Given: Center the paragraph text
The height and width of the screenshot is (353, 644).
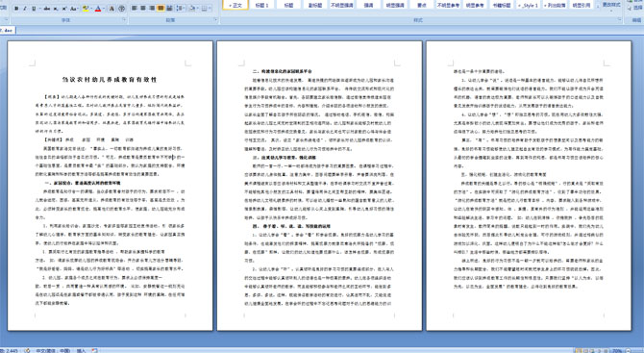Looking at the screenshot, I should 143,9.
